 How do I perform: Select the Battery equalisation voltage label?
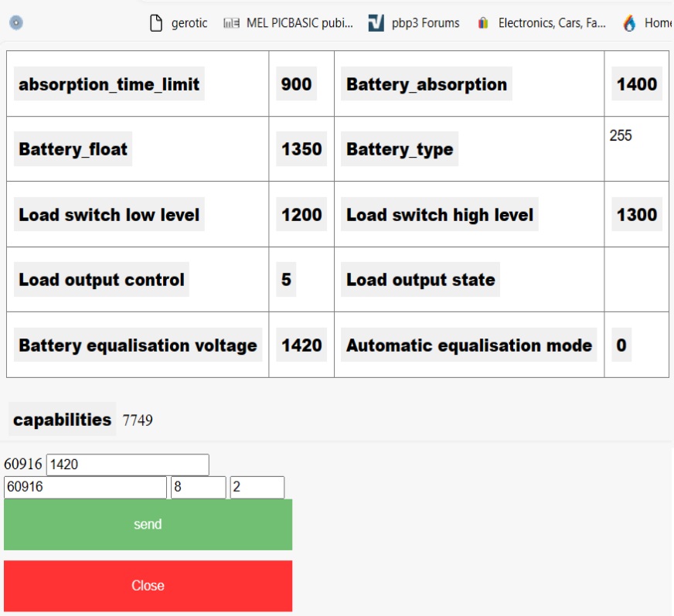coord(138,345)
